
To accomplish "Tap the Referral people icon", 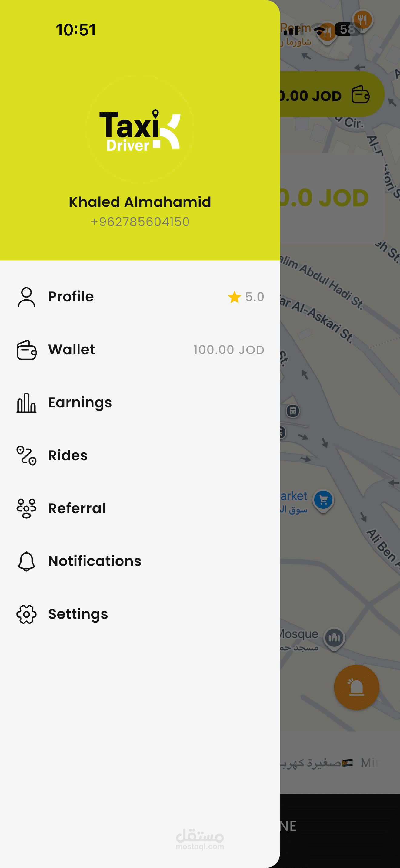I will (x=26, y=508).
